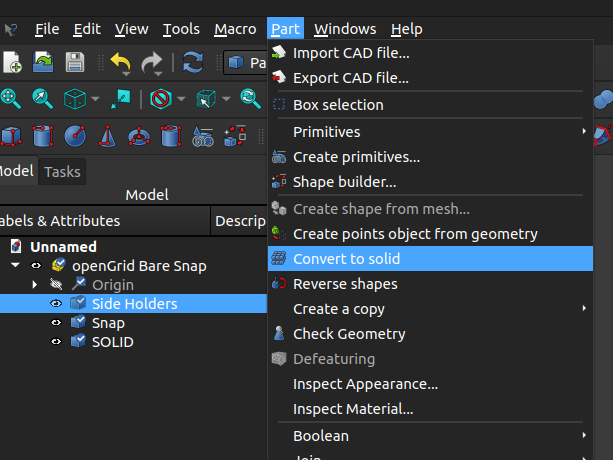Create a torus primitive from the toolbar
Screen dimensions: 613x460
(139, 135)
